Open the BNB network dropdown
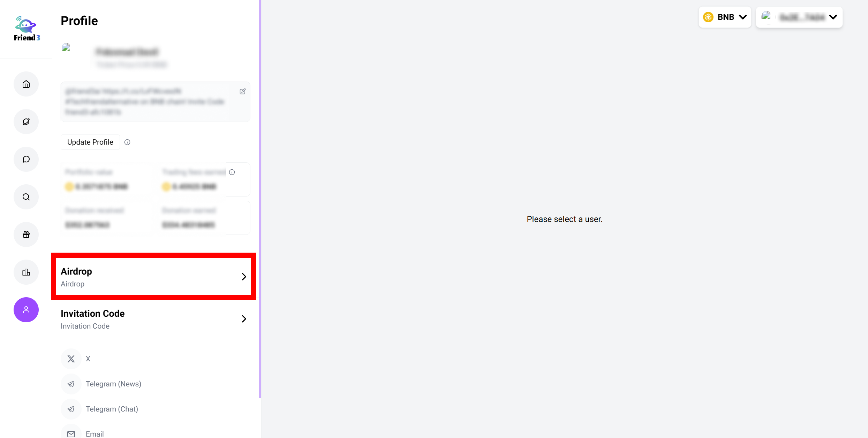Viewport: 868px width, 438px height. (725, 17)
